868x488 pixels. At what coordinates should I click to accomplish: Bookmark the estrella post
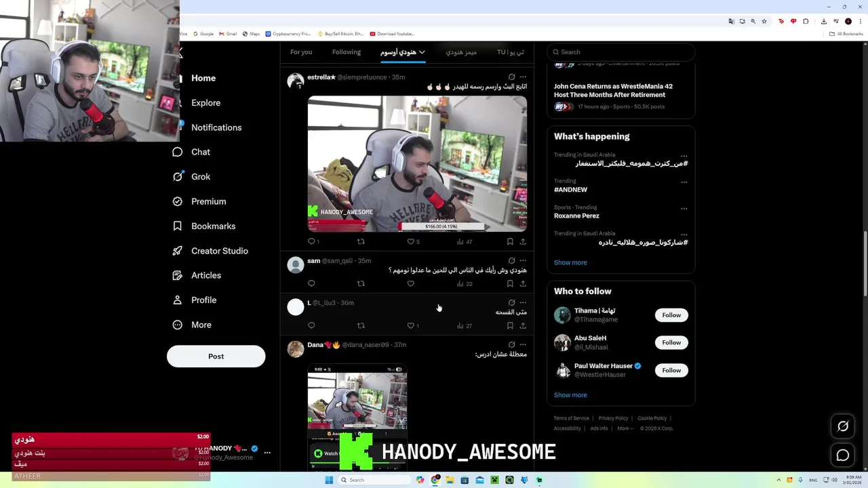(x=510, y=241)
